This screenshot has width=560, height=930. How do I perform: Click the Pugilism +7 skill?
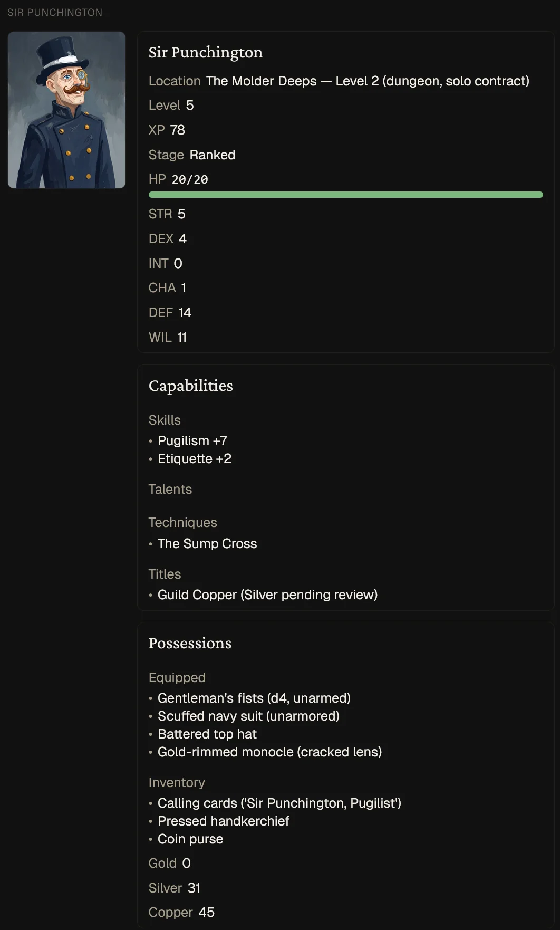[x=192, y=440]
